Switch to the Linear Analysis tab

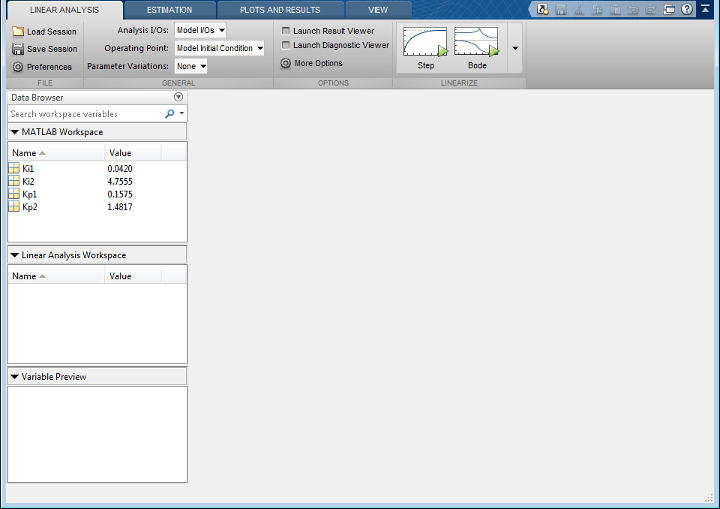(x=64, y=10)
